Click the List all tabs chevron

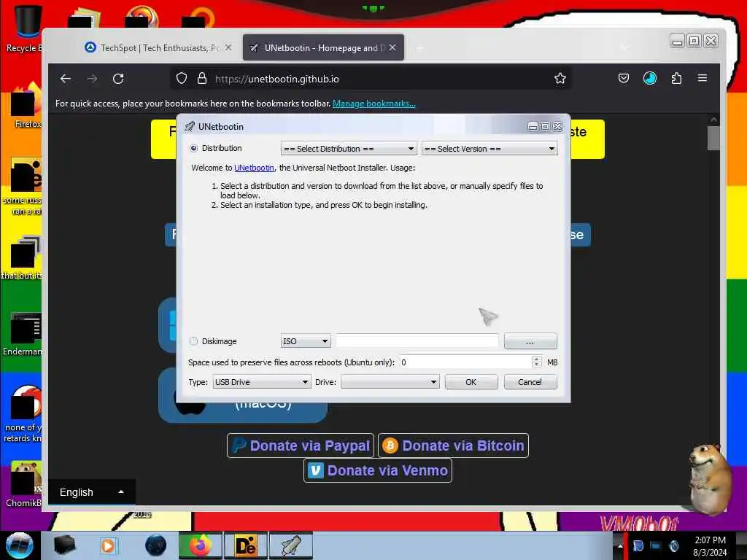625,47
